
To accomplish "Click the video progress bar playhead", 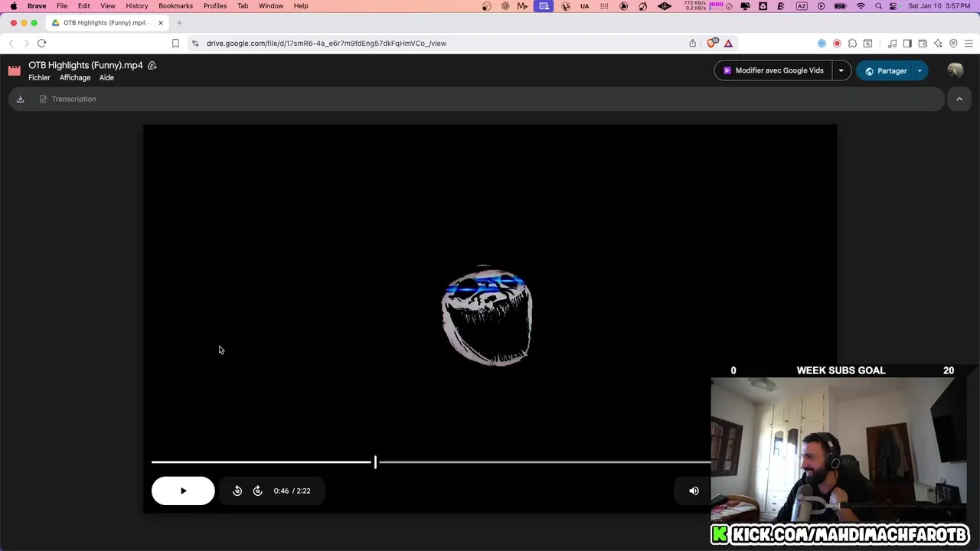I will pyautogui.click(x=375, y=461).
